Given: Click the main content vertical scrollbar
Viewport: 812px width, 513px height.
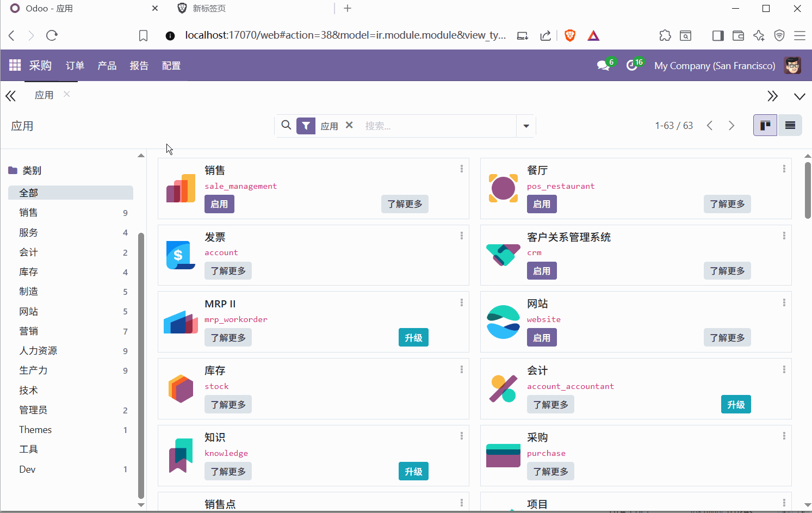Looking at the screenshot, I should (x=808, y=190).
